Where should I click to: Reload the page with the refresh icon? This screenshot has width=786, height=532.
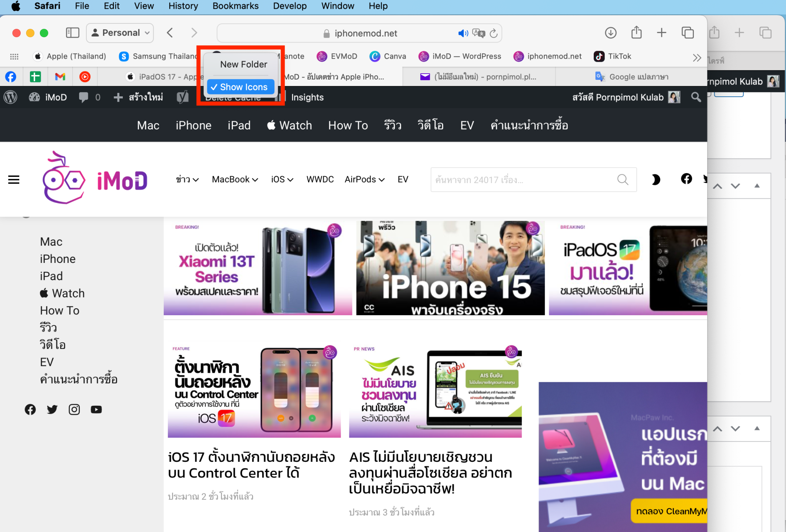click(494, 33)
